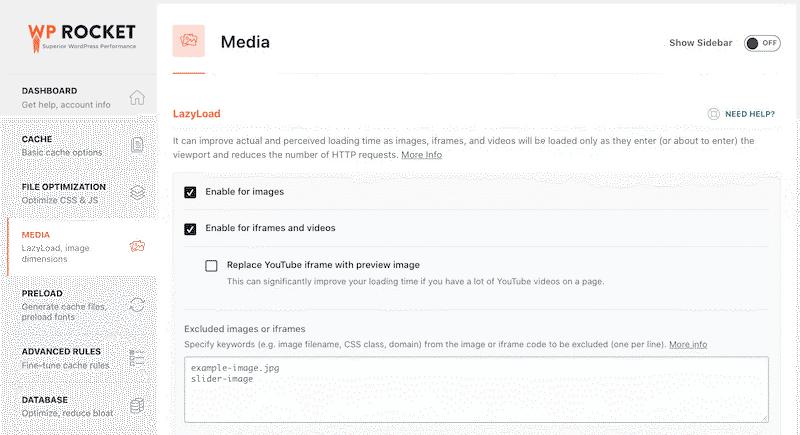The height and width of the screenshot is (435, 800).
Task: Enable Replace YouTube iframe with preview image
Action: (211, 266)
